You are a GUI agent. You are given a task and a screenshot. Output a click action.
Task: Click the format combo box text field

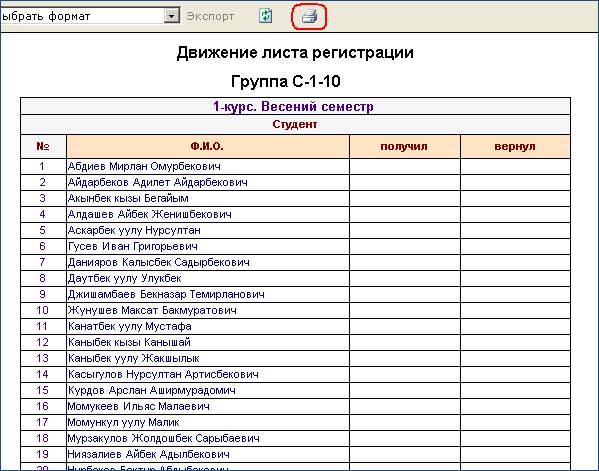click(82, 16)
